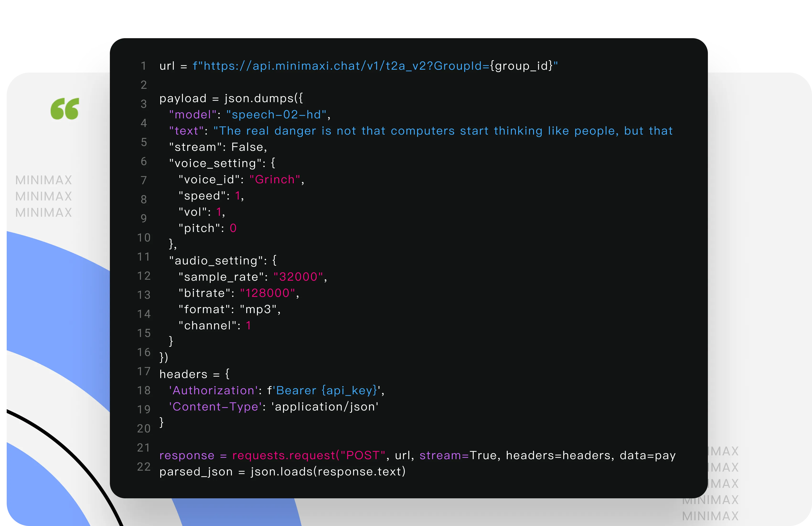Click 'parsed_json = json.loads(response.text)' line
This screenshot has width=812, height=526.
pos(283,472)
